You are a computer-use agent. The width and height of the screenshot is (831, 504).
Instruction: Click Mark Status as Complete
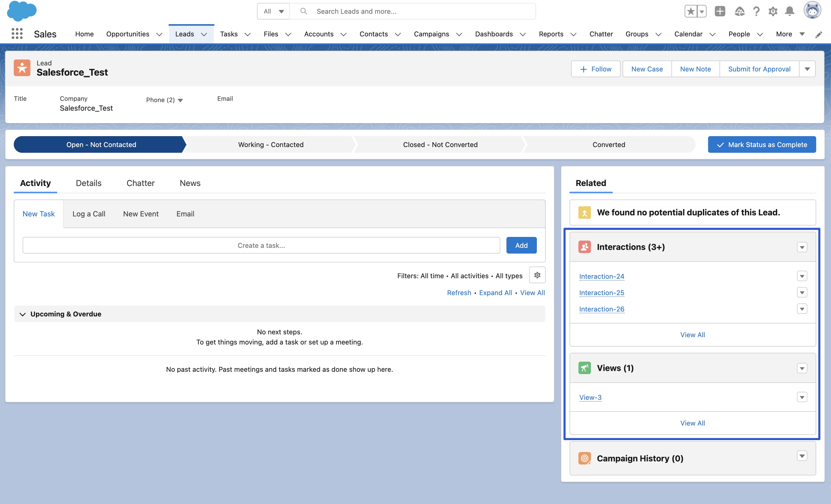pos(762,144)
